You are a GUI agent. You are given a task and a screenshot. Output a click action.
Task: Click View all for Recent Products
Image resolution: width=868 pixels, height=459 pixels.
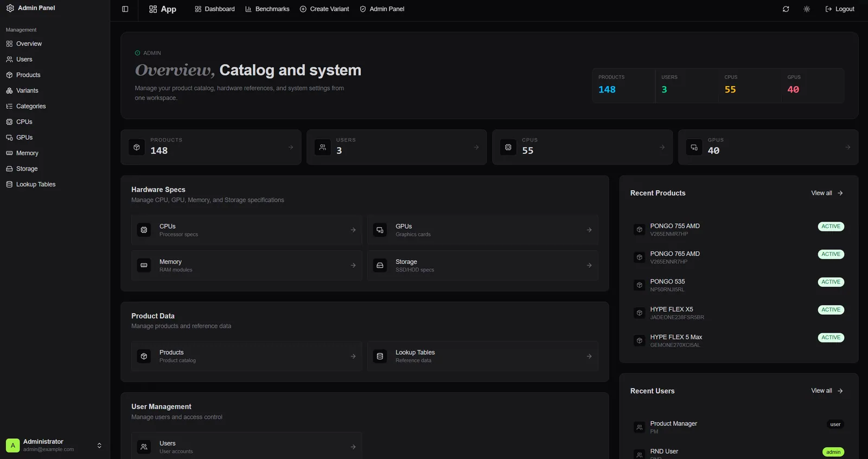(827, 193)
